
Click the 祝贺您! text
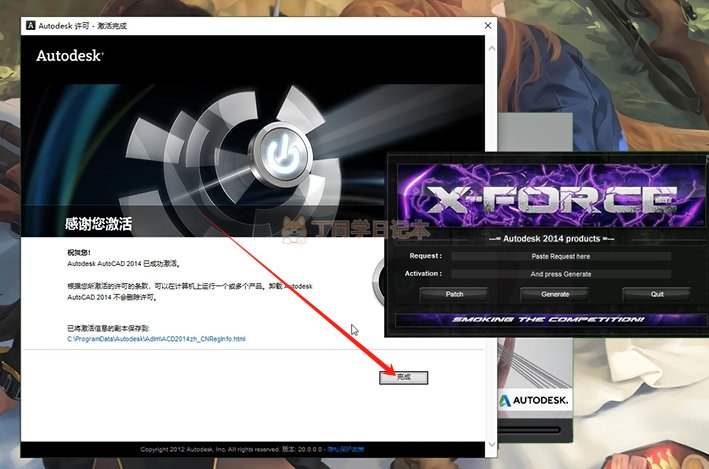coord(79,252)
